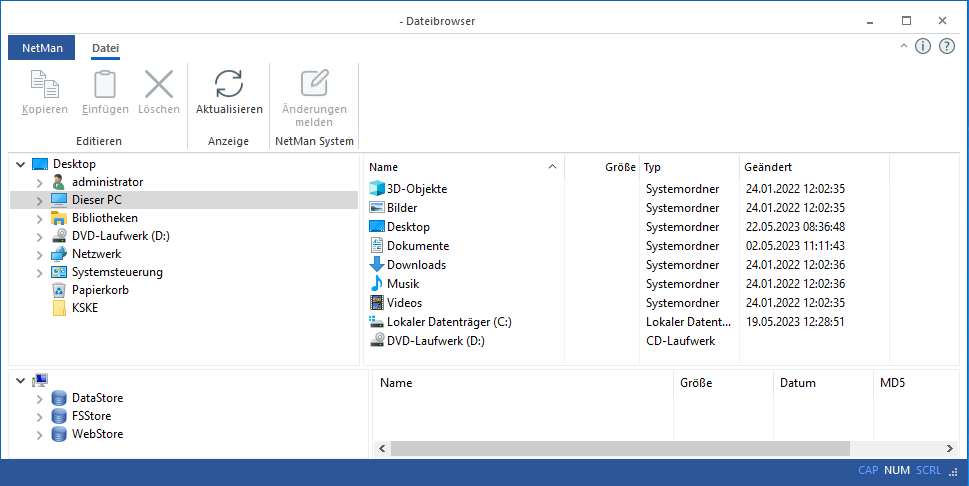Screen dimensions: 969x486
Task: Sort by Datum column in lower pane
Action: (823, 383)
